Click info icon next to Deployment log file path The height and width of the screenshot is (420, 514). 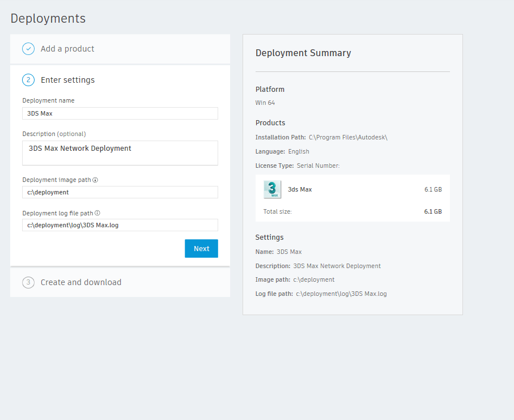pyautogui.click(x=97, y=213)
